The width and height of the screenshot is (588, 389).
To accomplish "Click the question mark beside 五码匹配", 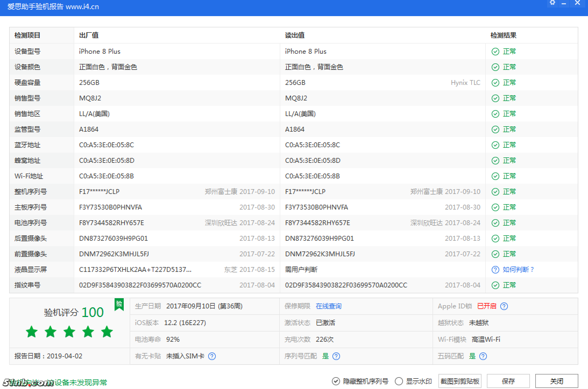I will click(483, 356).
